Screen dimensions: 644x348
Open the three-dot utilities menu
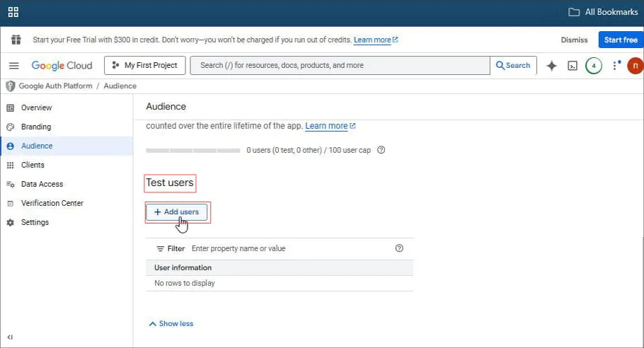(x=615, y=66)
